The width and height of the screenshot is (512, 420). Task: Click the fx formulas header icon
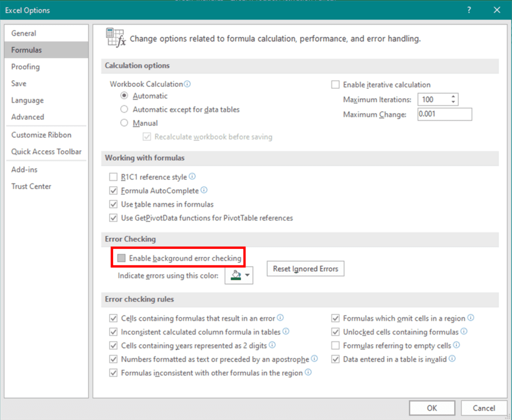click(x=115, y=35)
